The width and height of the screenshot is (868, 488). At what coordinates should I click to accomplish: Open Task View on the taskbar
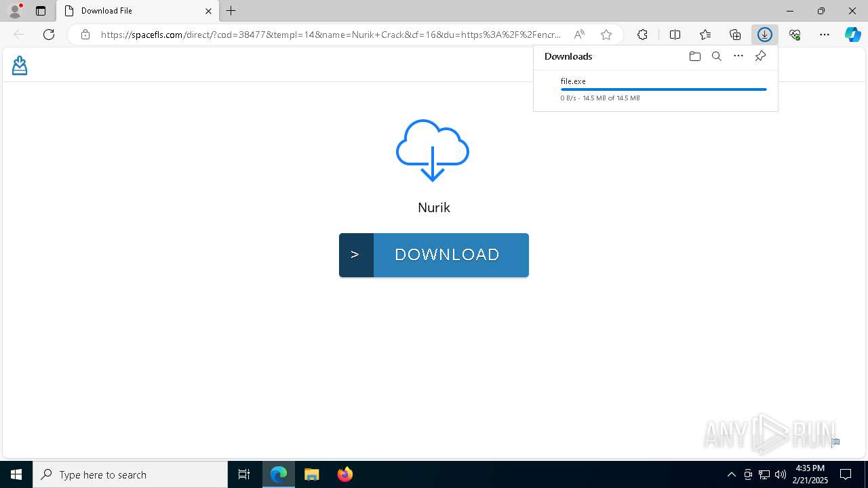[244, 474]
